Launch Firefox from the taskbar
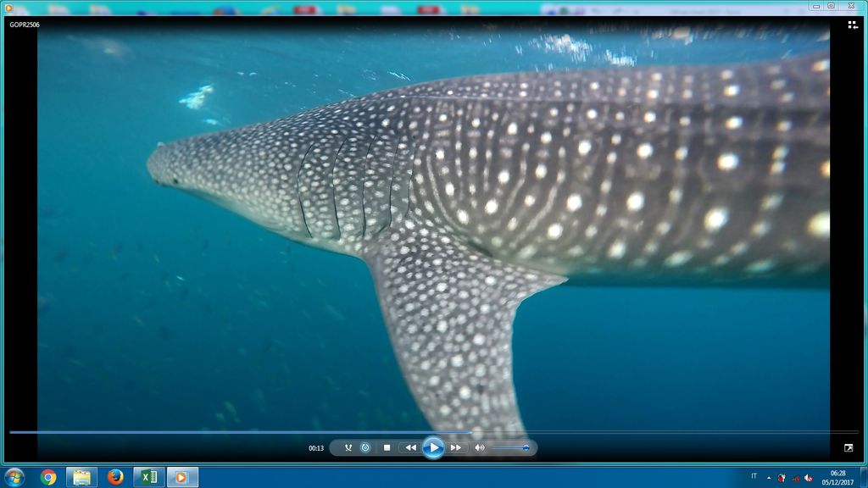Image resolution: width=868 pixels, height=488 pixels. coord(115,477)
